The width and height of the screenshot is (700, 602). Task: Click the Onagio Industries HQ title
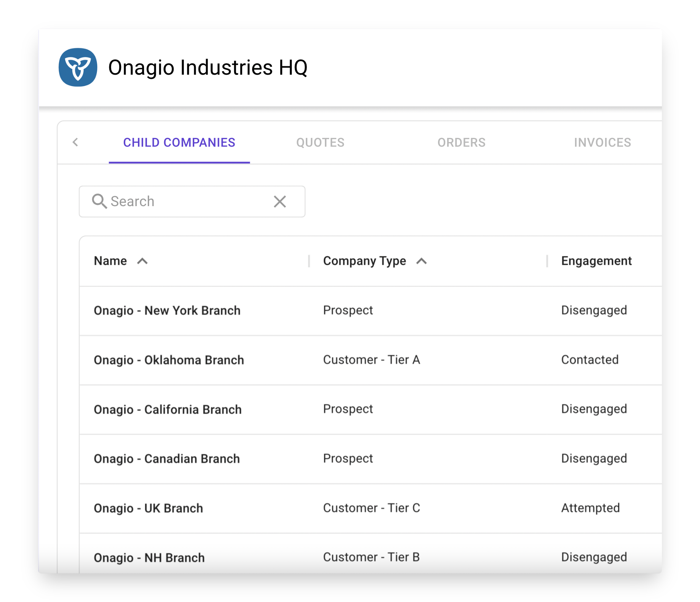[208, 67]
